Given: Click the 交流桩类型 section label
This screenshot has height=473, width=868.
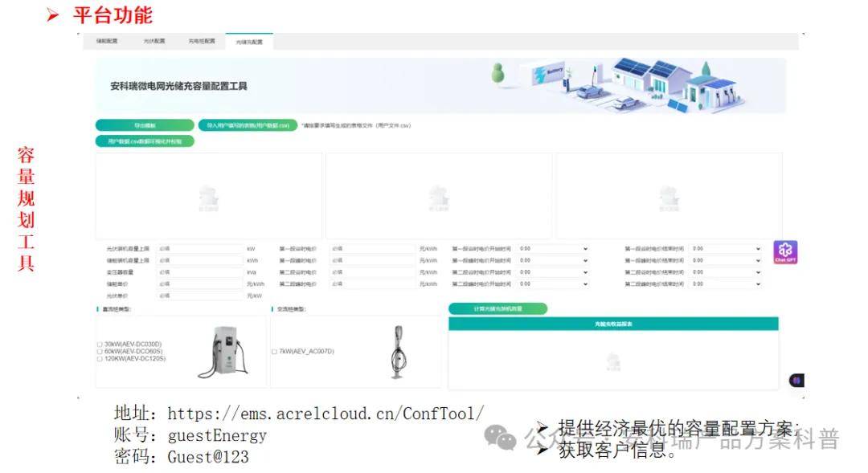Looking at the screenshot, I should tap(291, 308).
